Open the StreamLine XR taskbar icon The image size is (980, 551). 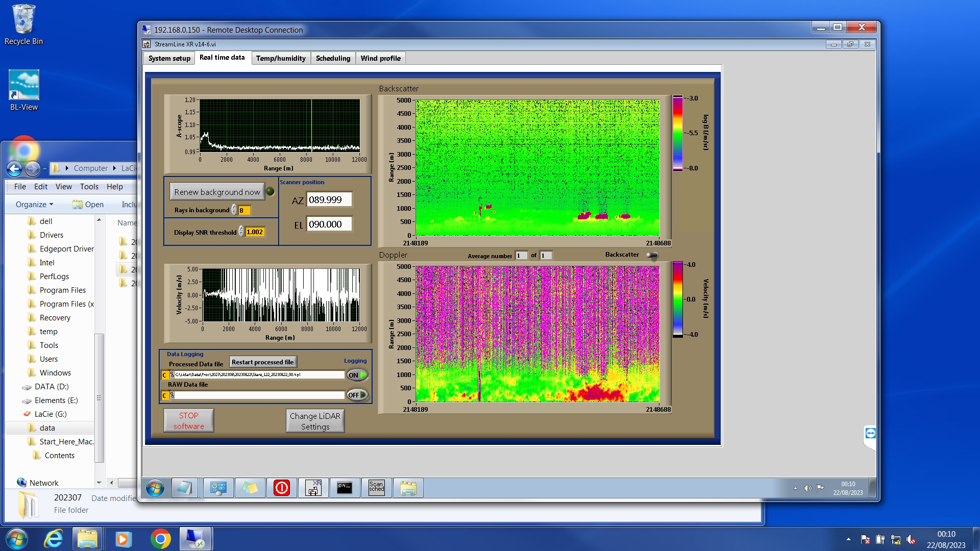pos(313,488)
